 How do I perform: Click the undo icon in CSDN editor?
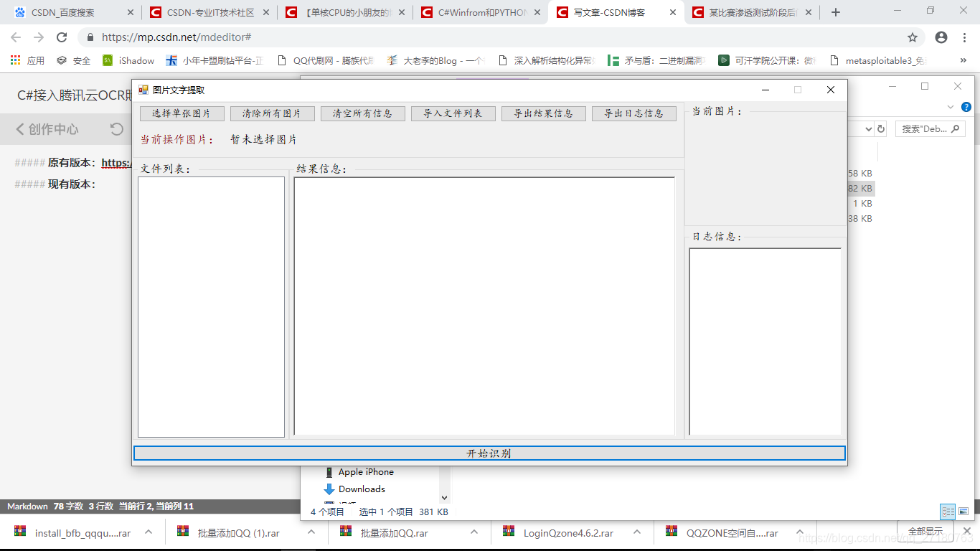[116, 129]
